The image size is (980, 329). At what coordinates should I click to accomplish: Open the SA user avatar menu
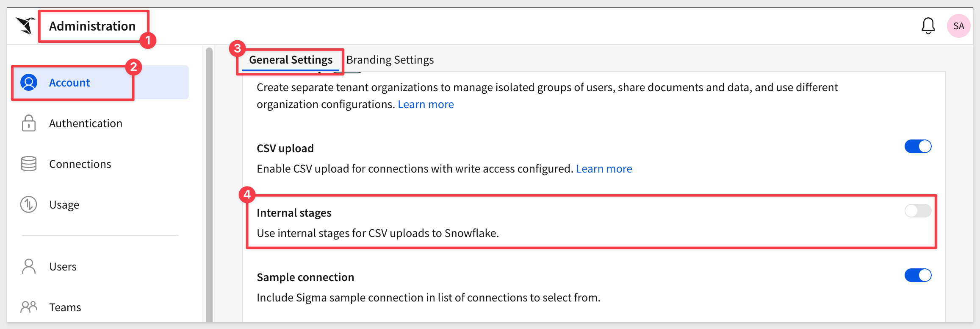click(x=958, y=26)
